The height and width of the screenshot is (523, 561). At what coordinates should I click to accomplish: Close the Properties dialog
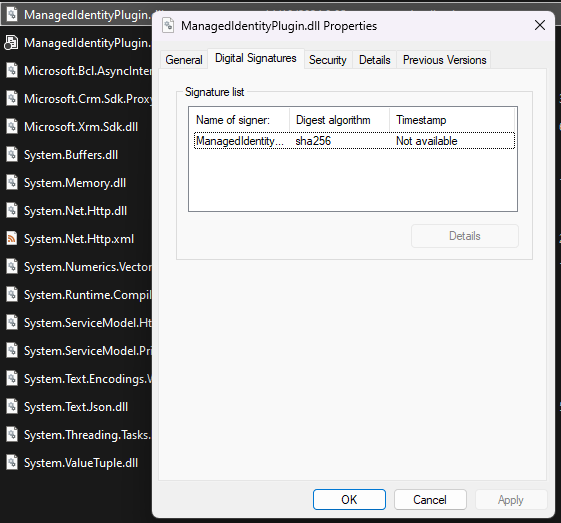click(x=540, y=25)
